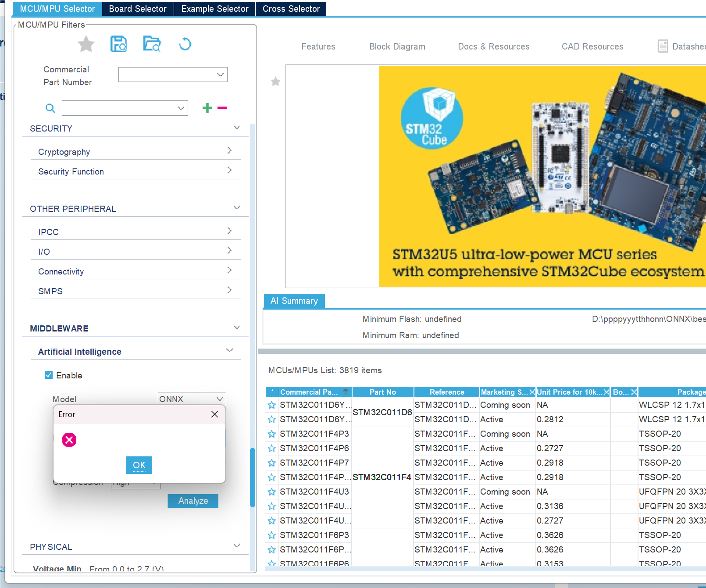Select the STM32C011D6 part number cell
Image resolution: width=706 pixels, height=588 pixels.
click(x=382, y=412)
